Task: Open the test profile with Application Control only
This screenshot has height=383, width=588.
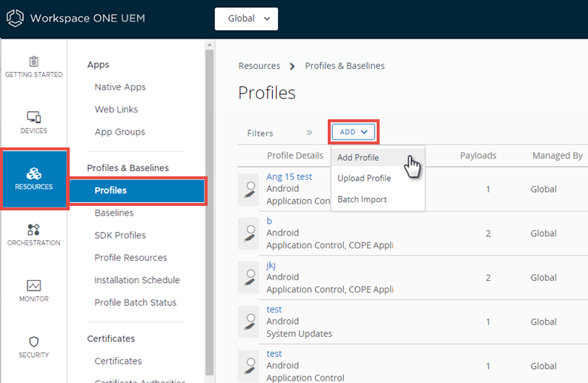Action: click(x=274, y=354)
